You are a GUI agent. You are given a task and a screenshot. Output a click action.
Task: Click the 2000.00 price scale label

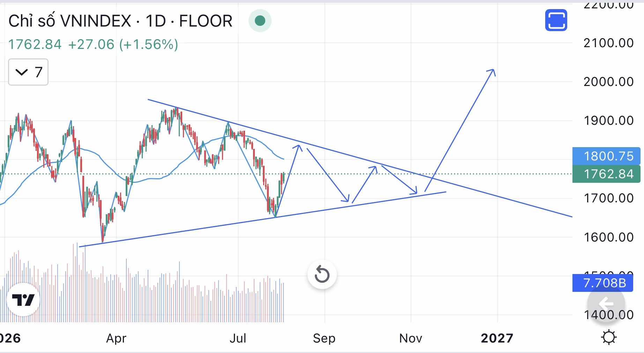point(608,82)
